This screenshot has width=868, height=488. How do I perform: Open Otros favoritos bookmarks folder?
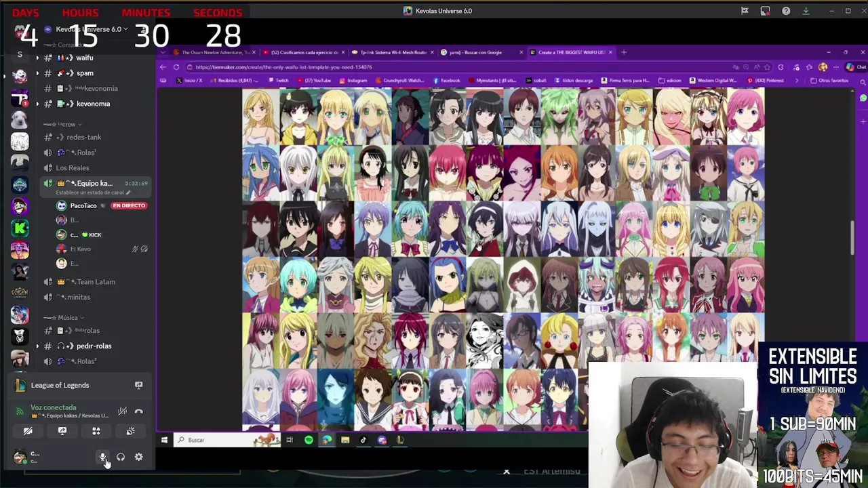[x=830, y=81]
